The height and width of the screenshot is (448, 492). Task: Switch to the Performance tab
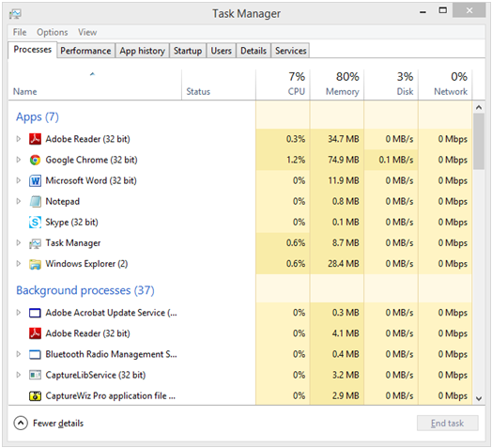[x=85, y=51]
